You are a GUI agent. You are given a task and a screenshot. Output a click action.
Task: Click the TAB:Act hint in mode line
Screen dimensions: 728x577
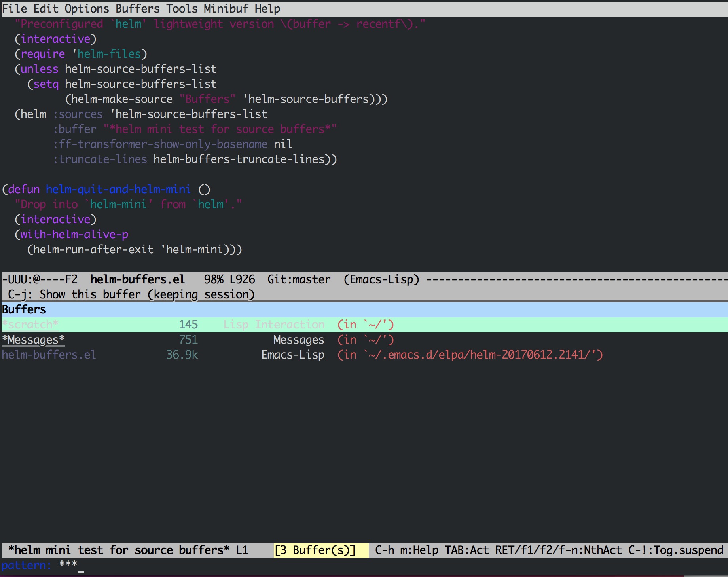click(467, 550)
